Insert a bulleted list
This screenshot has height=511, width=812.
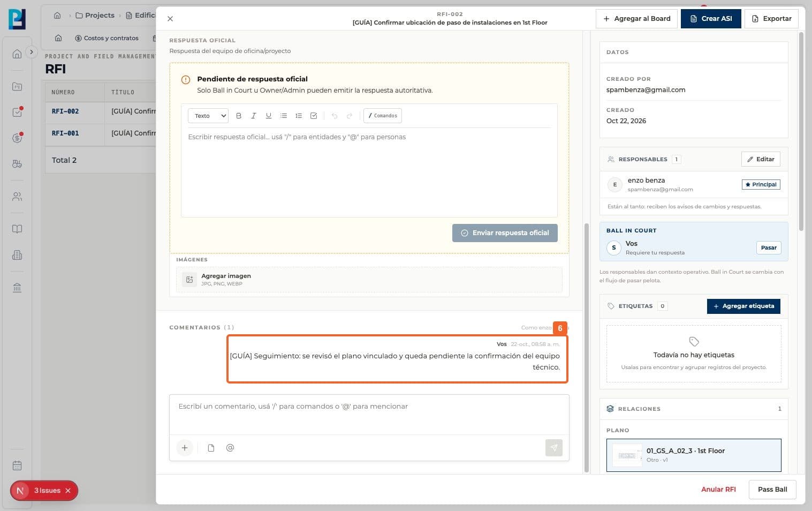point(284,116)
